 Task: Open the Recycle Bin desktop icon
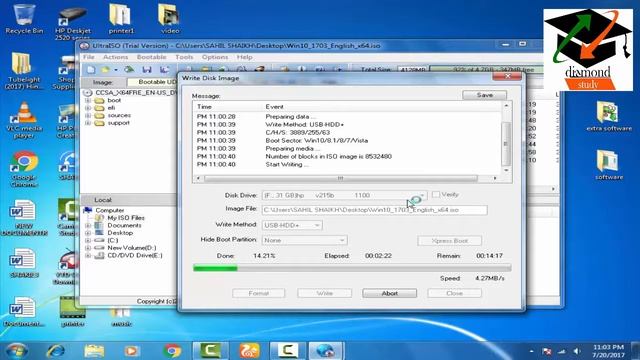click(x=24, y=18)
